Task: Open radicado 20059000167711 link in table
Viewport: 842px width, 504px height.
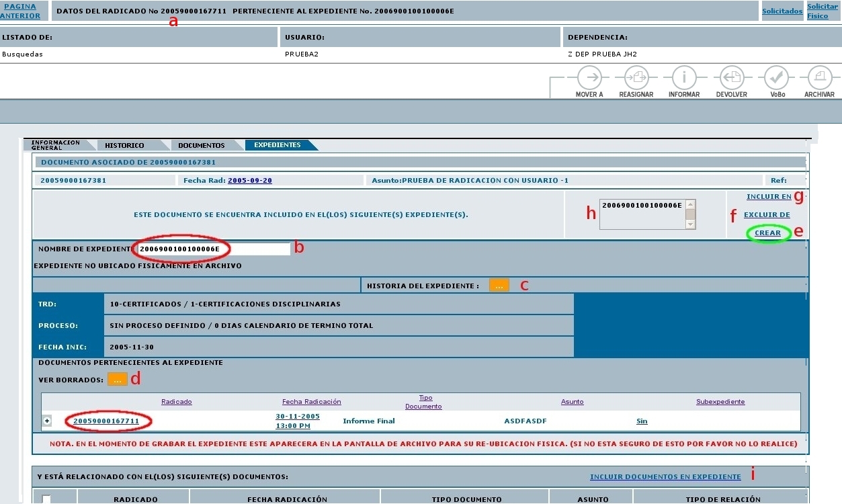Action: point(106,421)
